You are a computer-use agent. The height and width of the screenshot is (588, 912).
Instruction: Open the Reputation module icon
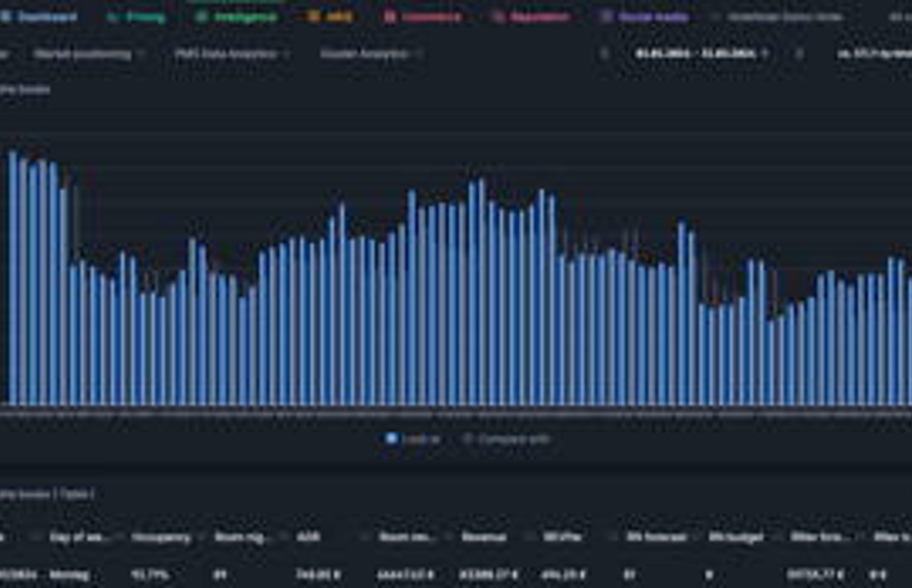pyautogui.click(x=498, y=17)
